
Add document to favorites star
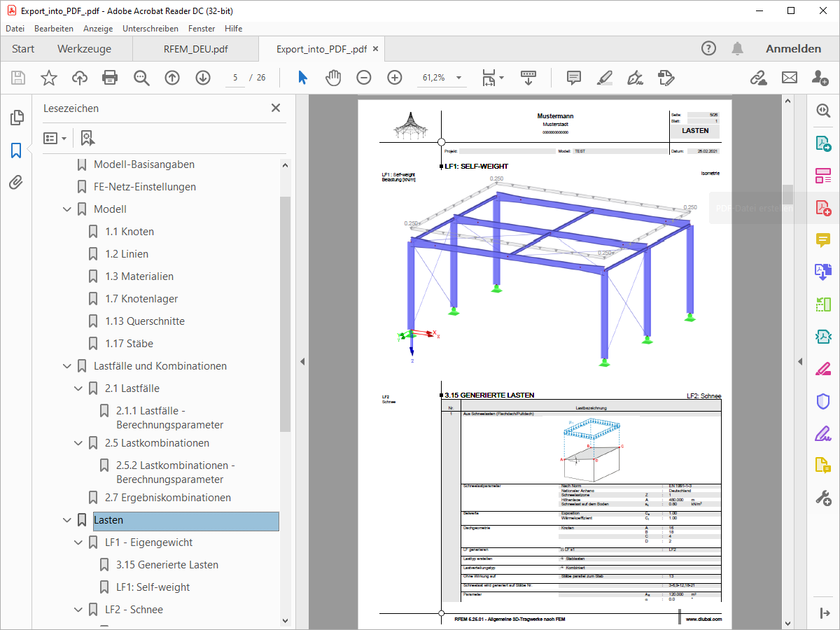click(49, 78)
